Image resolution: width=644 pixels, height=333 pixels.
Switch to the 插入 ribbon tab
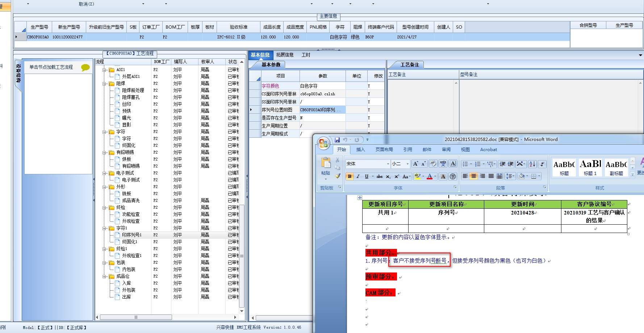click(x=360, y=150)
